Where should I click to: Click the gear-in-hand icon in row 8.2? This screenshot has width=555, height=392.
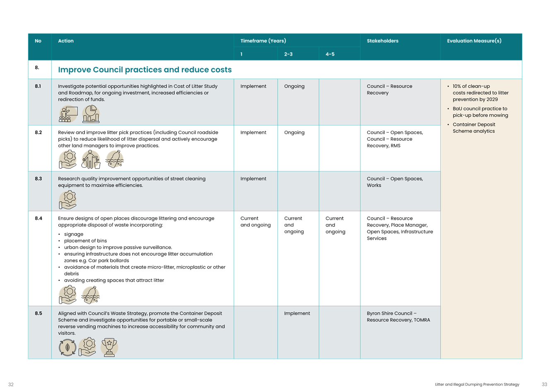[68, 159]
